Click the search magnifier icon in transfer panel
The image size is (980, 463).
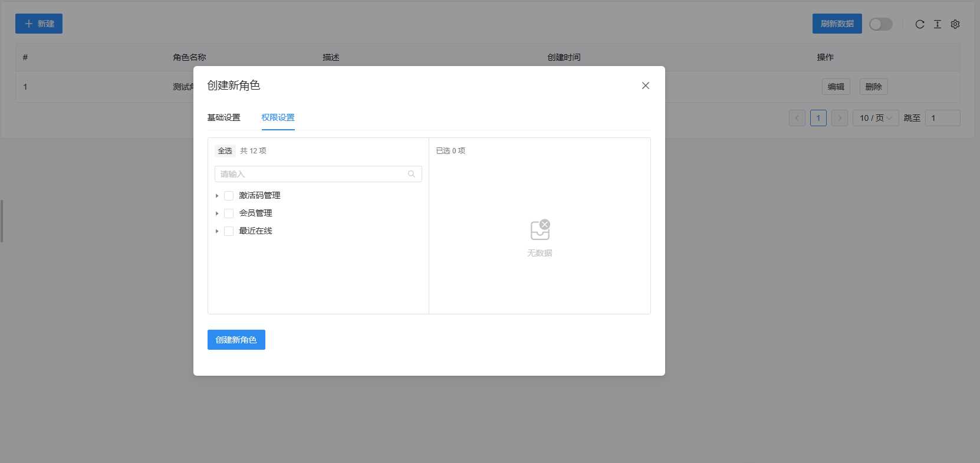[412, 174]
